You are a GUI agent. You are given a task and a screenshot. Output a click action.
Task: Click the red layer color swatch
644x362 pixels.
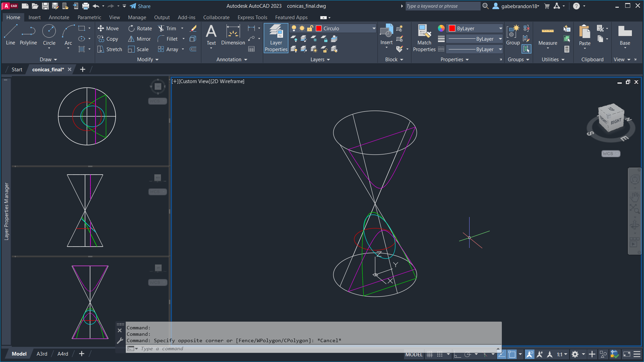tap(319, 29)
